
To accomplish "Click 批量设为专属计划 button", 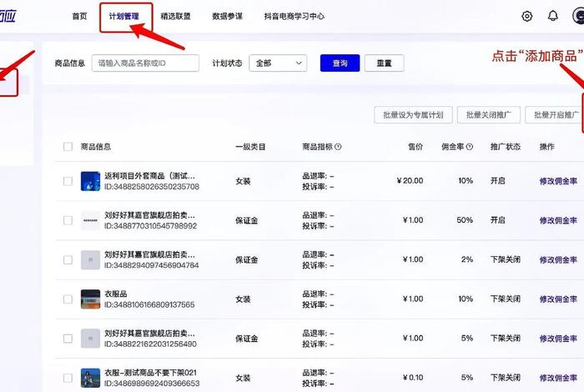I will click(x=413, y=115).
